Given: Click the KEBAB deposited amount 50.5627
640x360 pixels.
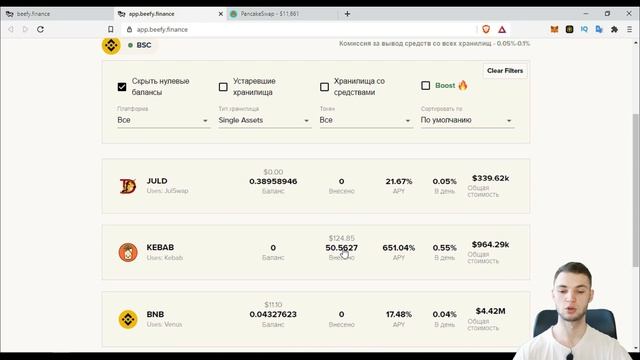Looking at the screenshot, I should click(341, 248).
